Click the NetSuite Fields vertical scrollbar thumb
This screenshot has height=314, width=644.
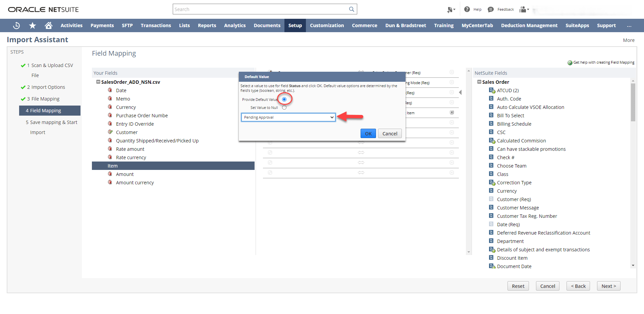(x=633, y=102)
